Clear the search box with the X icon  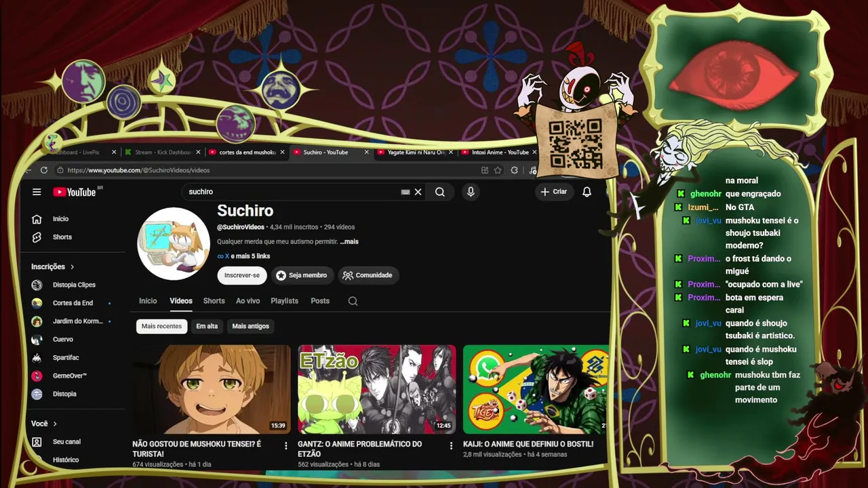click(418, 192)
